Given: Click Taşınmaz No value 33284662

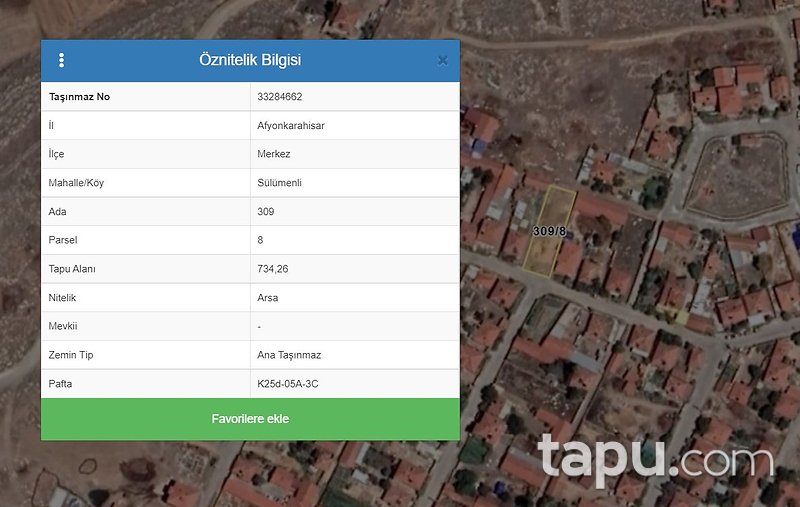Looking at the screenshot, I should [x=280, y=97].
